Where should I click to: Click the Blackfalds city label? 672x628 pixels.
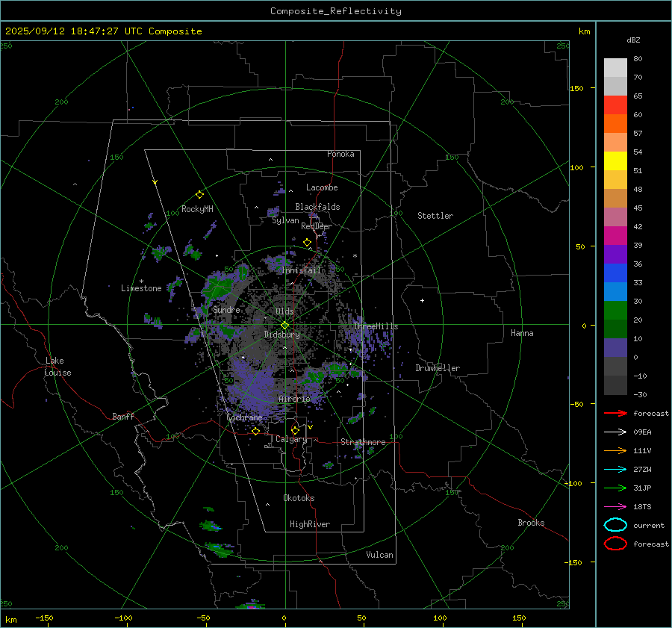pyautogui.click(x=317, y=207)
